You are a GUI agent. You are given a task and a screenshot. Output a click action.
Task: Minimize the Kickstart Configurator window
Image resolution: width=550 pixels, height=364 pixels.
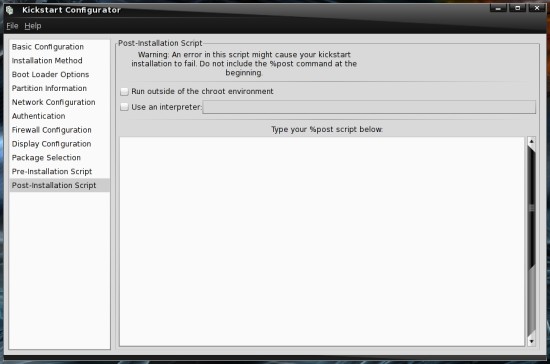(x=498, y=8)
